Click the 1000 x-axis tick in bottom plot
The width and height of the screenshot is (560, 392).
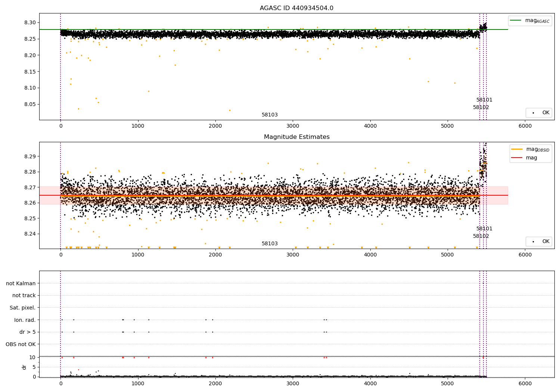pyautogui.click(x=138, y=384)
